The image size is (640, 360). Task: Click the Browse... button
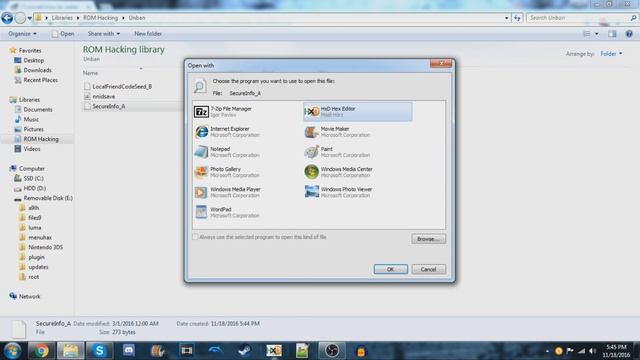[x=428, y=239]
